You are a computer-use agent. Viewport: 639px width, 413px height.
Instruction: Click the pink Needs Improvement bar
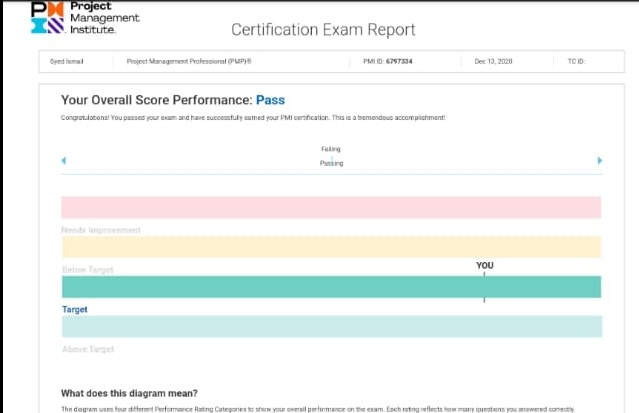(x=331, y=208)
